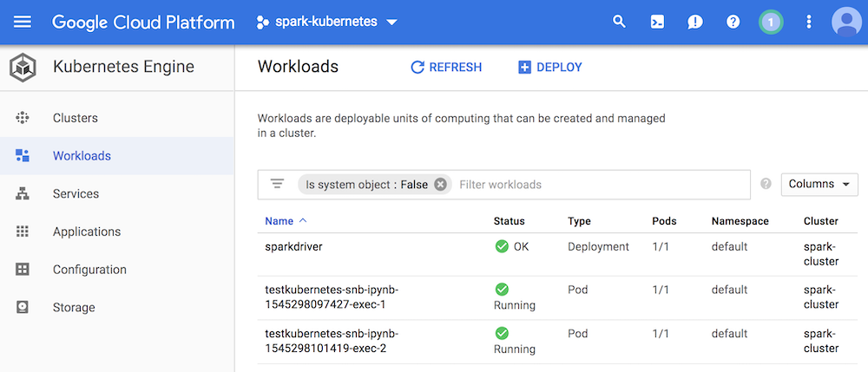Click the filter help question icon
The height and width of the screenshot is (372, 868).
[766, 184]
